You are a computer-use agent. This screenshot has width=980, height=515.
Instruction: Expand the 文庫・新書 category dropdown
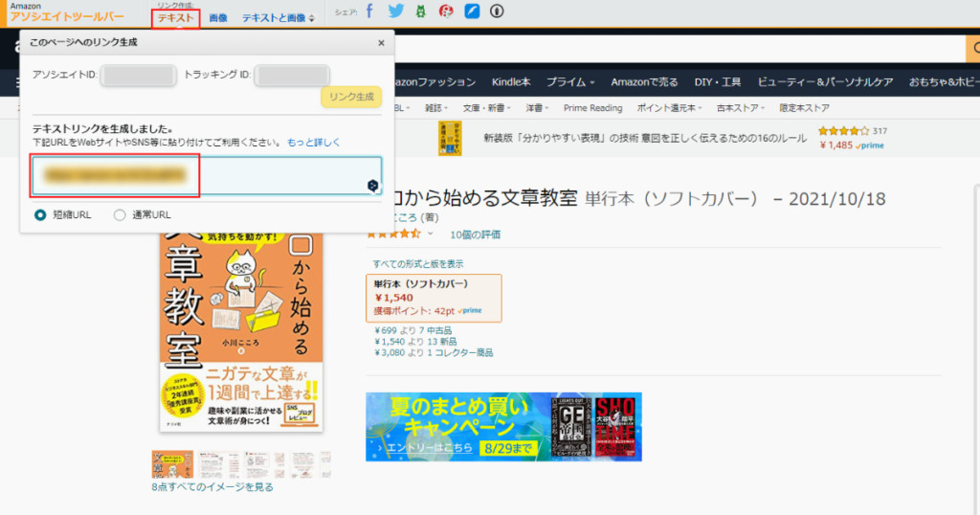(x=487, y=108)
